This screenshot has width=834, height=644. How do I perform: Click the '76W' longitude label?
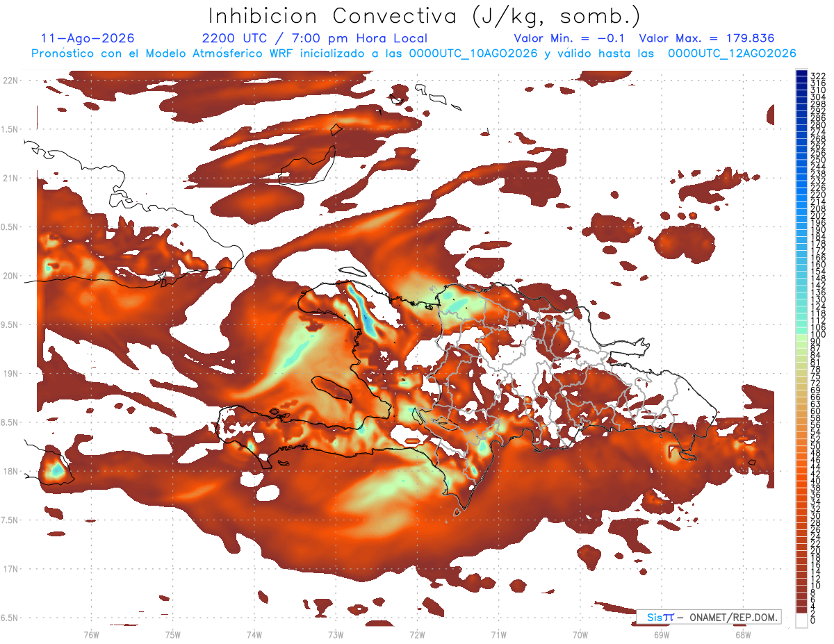coord(91,634)
